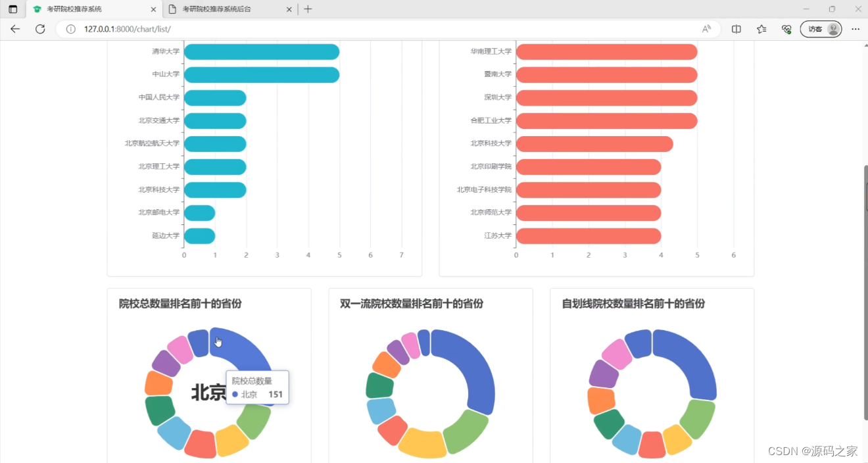Click the 华南理工大学 axis label

pyautogui.click(x=491, y=51)
